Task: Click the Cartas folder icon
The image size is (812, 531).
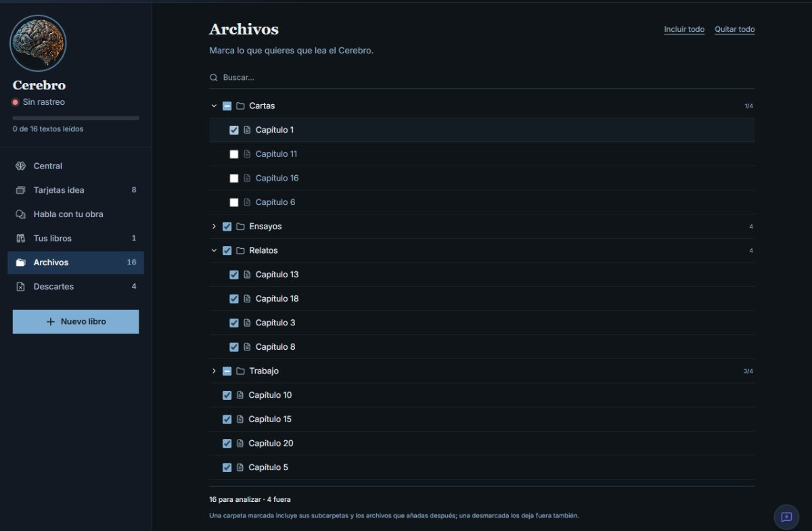Action: click(x=240, y=106)
